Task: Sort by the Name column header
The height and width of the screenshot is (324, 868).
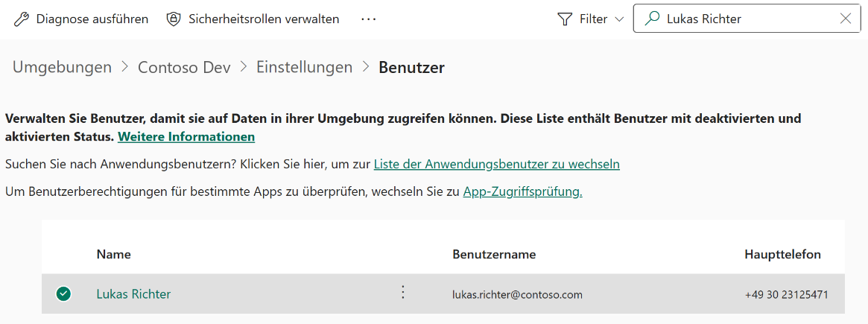Action: click(113, 255)
